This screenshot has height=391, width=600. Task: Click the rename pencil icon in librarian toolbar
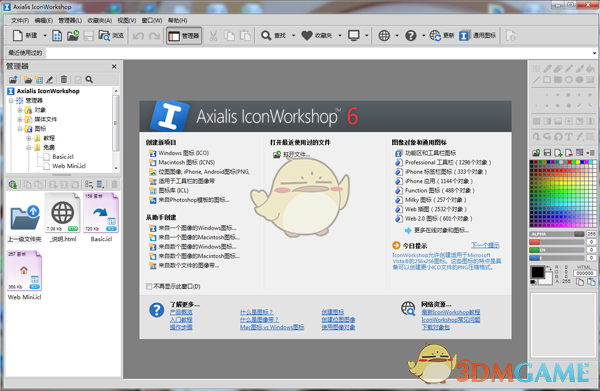click(x=49, y=80)
